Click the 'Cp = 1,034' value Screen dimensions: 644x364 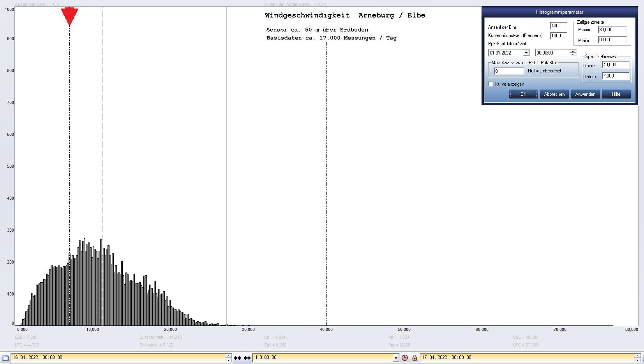pos(275,337)
